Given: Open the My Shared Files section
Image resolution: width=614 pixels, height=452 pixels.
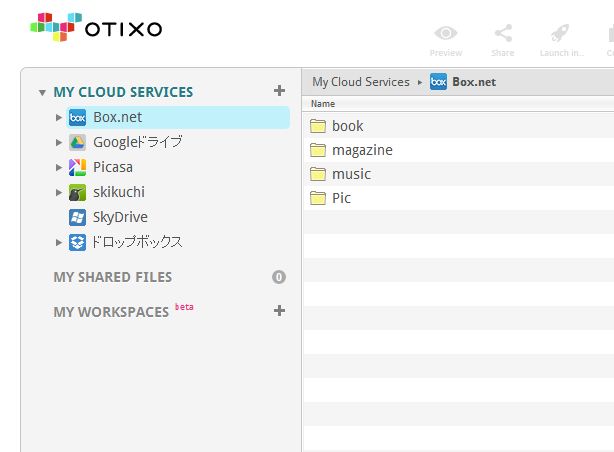Looking at the screenshot, I should (x=113, y=277).
